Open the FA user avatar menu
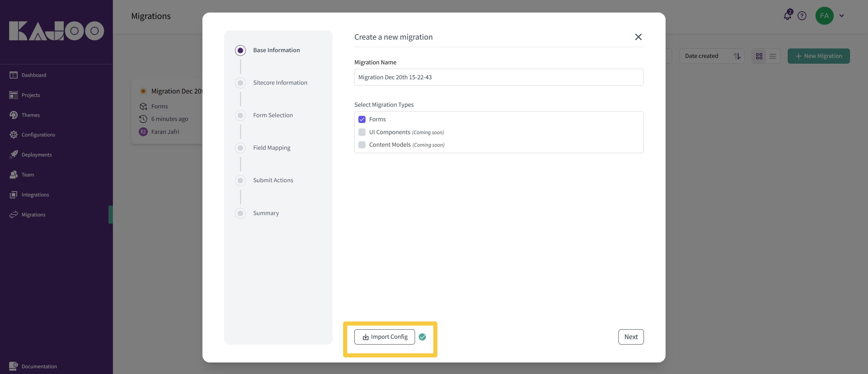Viewport: 868px width, 374px height. (824, 16)
